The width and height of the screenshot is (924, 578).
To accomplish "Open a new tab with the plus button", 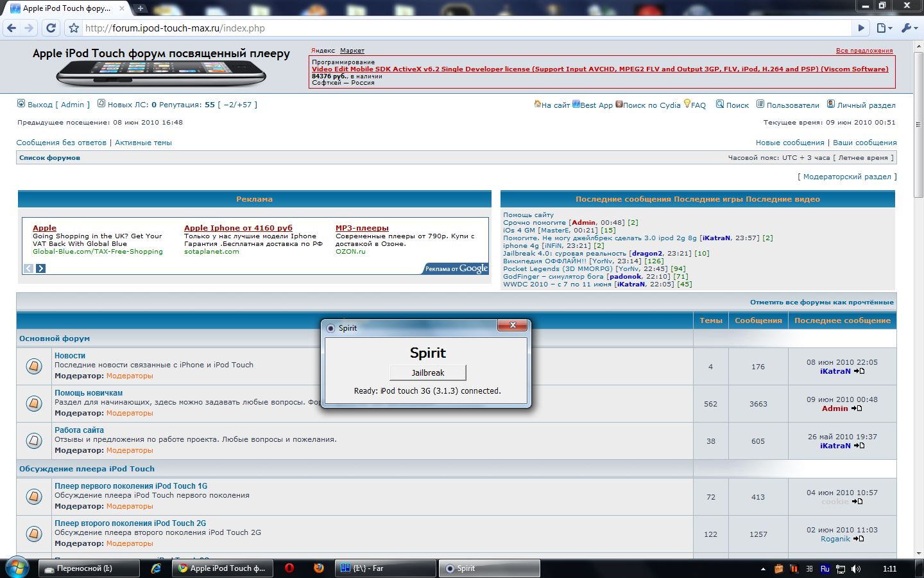I will coord(141,8).
